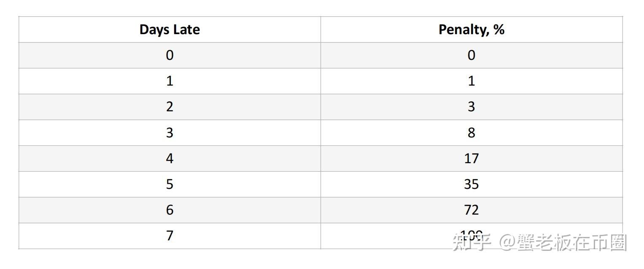
Task: Select the Days Late cell showing 1
Action: 170,81
